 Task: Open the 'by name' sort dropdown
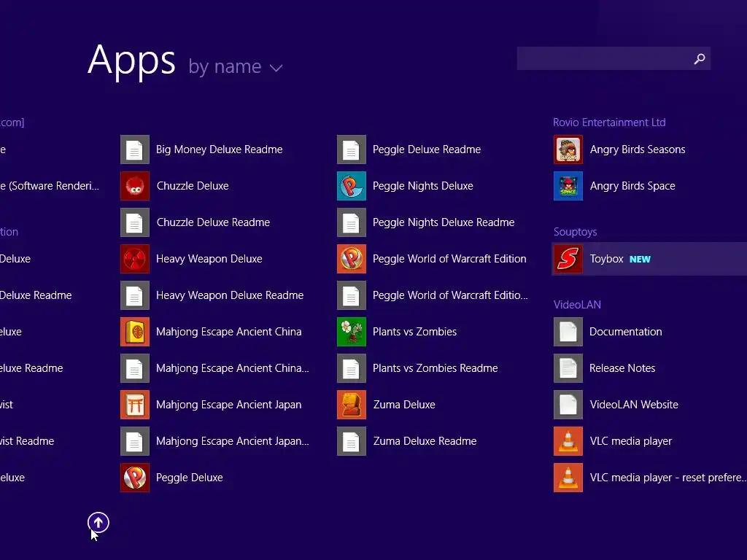(236, 66)
